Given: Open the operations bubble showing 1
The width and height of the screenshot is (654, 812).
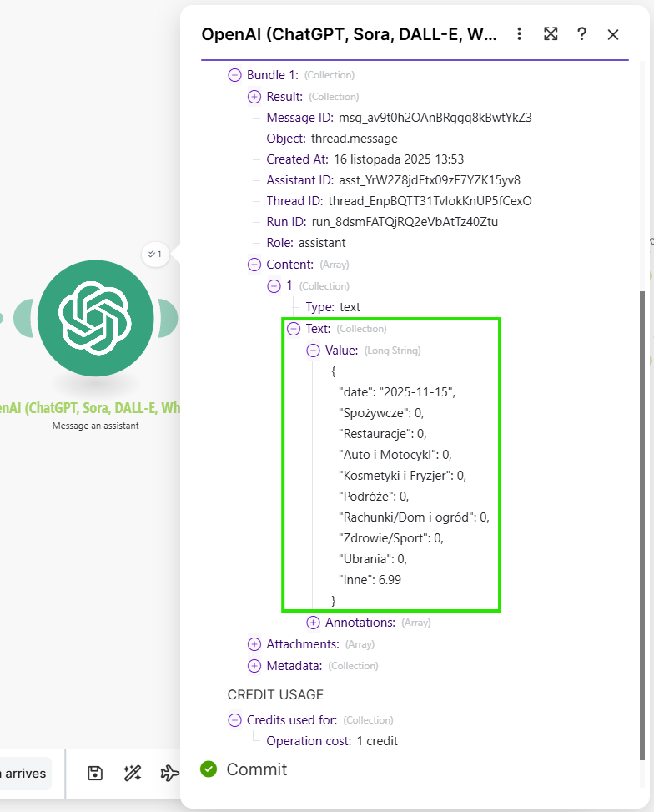Looking at the screenshot, I should [x=155, y=255].
